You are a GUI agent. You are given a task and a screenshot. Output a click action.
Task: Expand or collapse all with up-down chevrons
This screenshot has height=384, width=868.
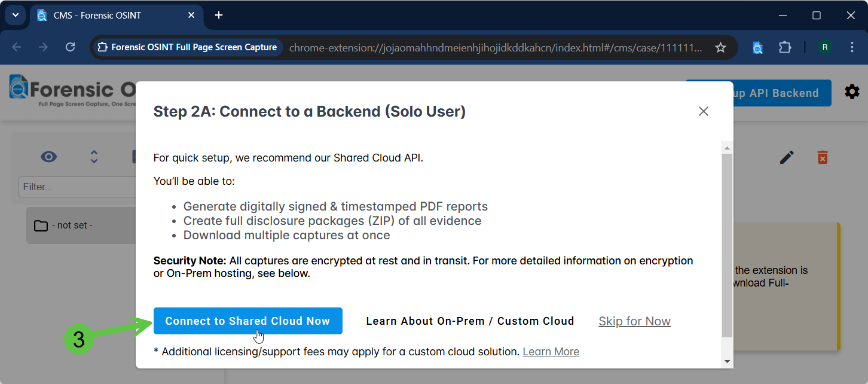[x=94, y=157]
